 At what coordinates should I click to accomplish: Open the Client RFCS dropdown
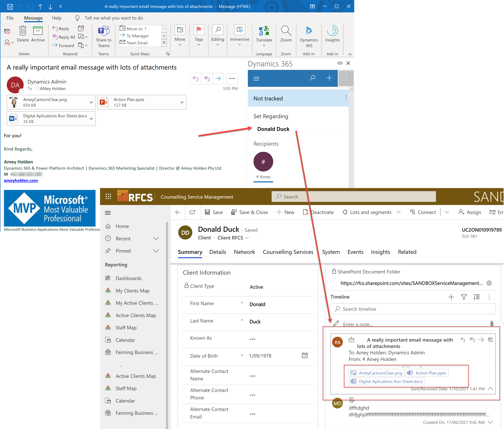click(x=247, y=238)
